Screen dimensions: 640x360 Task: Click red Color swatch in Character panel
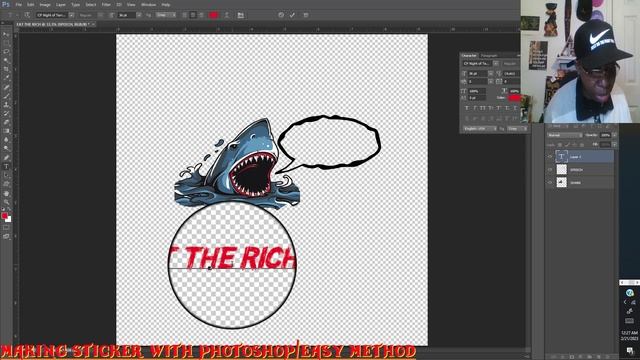pyautogui.click(x=514, y=98)
